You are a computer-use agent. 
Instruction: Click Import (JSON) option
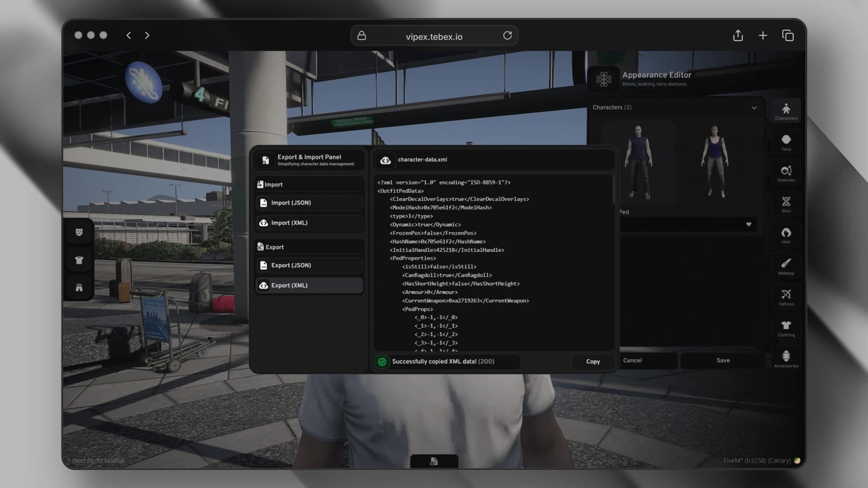309,202
